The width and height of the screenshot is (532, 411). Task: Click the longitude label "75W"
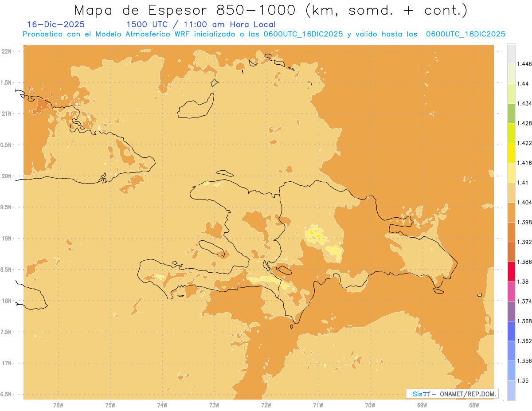coord(110,405)
